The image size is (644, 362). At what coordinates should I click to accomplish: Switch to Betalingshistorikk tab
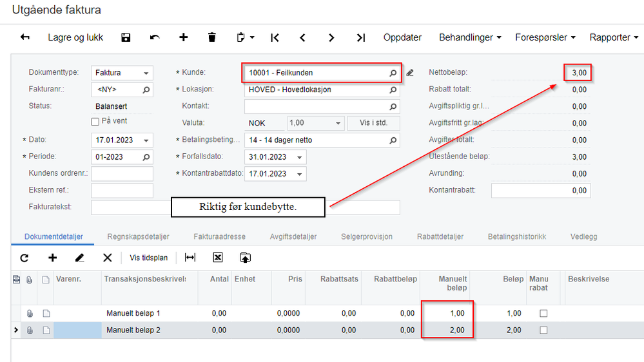(x=517, y=237)
